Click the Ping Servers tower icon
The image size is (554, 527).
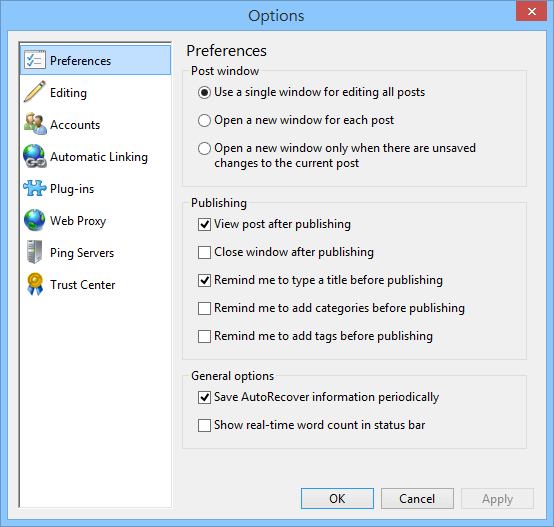[x=35, y=252]
